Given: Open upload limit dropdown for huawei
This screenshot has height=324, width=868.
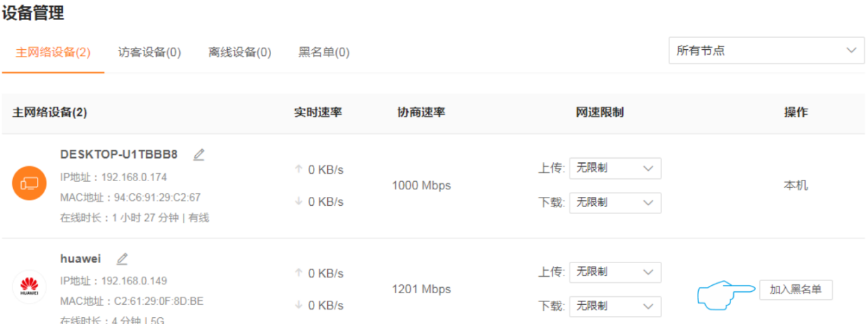Looking at the screenshot, I should [615, 272].
